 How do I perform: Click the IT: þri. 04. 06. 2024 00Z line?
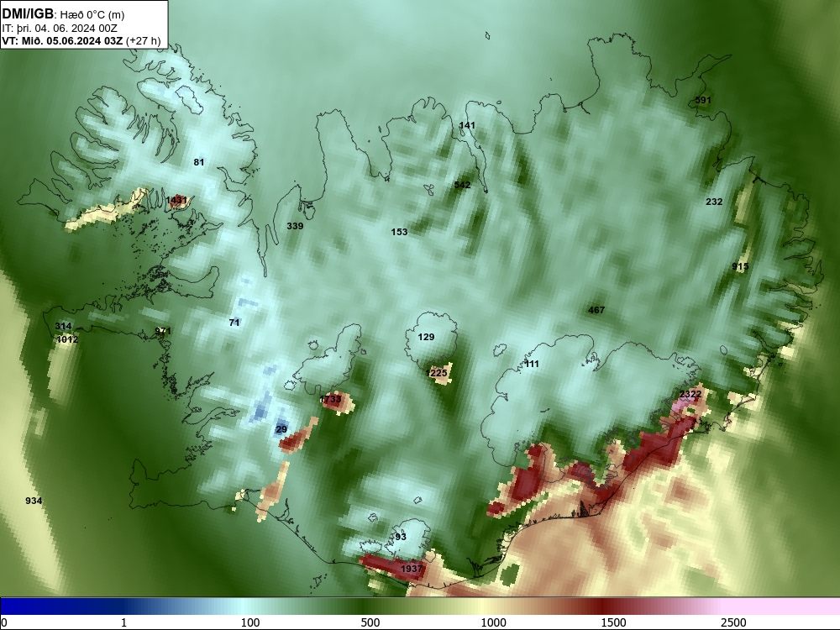tap(60, 29)
